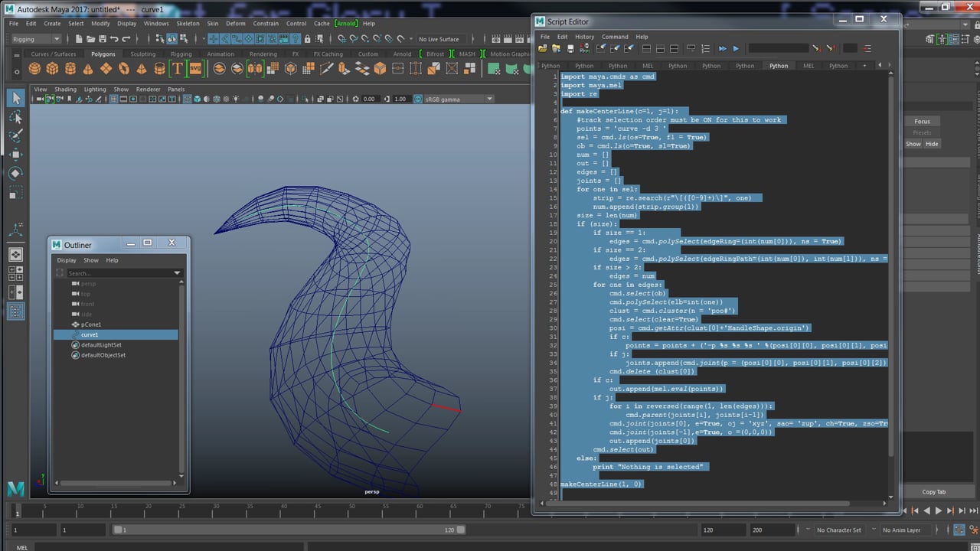Click the Focus button in right panel
The width and height of the screenshot is (980, 551).
coord(922,122)
